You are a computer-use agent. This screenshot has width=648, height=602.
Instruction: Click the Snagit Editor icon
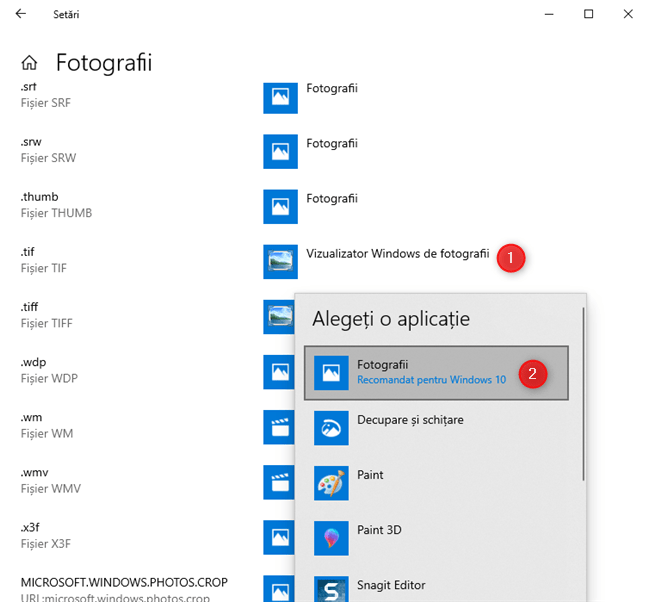click(x=331, y=589)
